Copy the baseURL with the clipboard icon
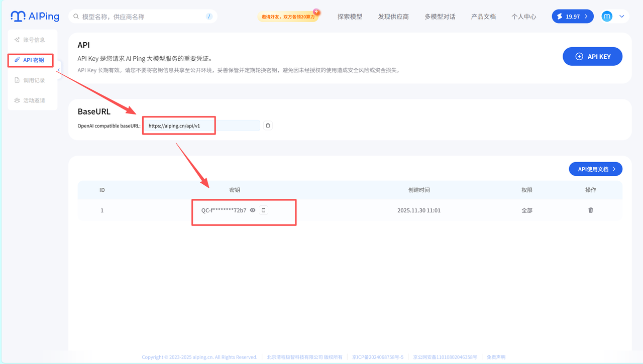 268,126
